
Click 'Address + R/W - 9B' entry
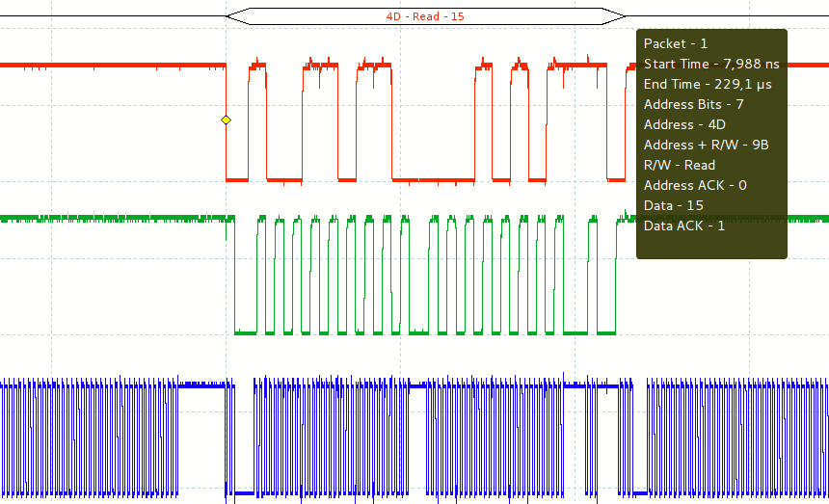706,145
